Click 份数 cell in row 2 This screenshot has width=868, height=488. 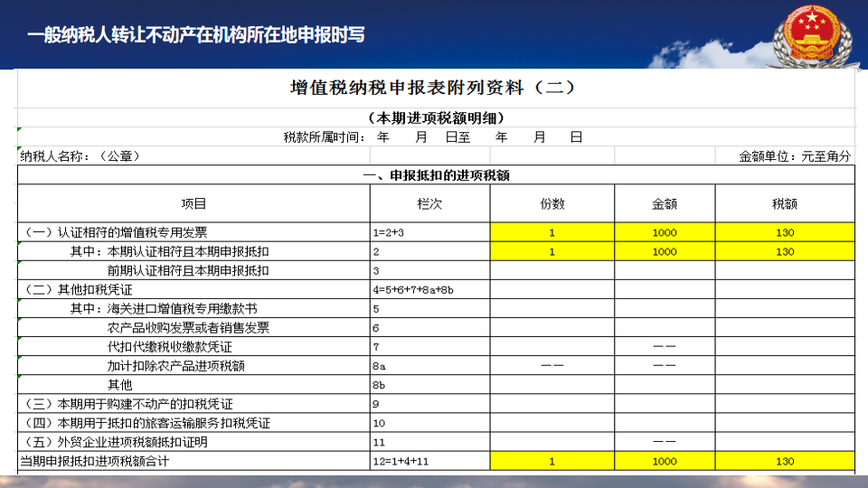(552, 252)
